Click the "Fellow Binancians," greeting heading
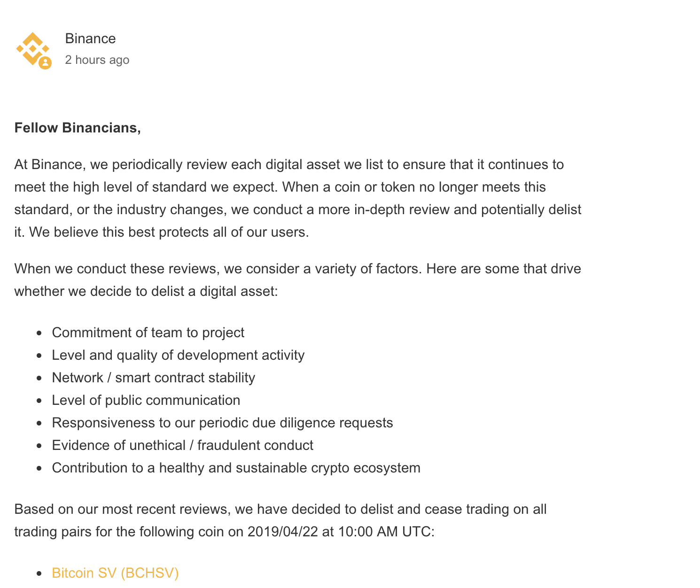 pyautogui.click(x=78, y=128)
